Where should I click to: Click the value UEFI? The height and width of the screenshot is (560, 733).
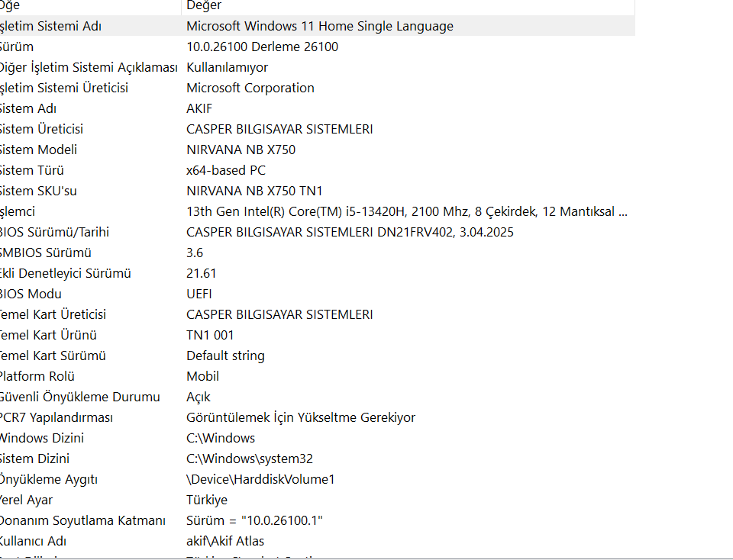click(x=199, y=294)
